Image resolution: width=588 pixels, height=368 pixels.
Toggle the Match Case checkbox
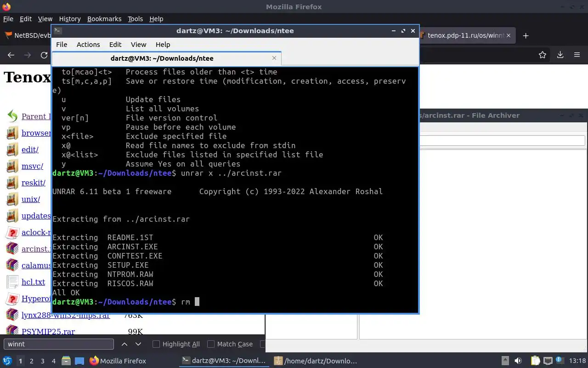click(211, 344)
